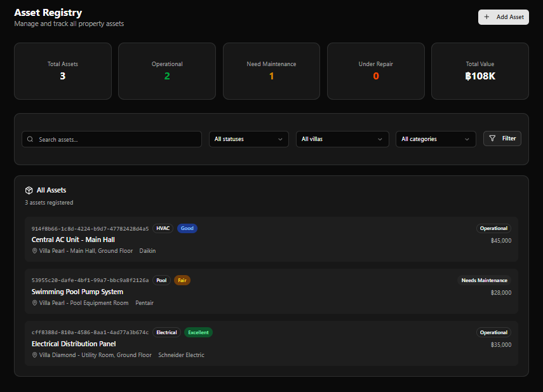Click the Pool category badge

point(161,280)
